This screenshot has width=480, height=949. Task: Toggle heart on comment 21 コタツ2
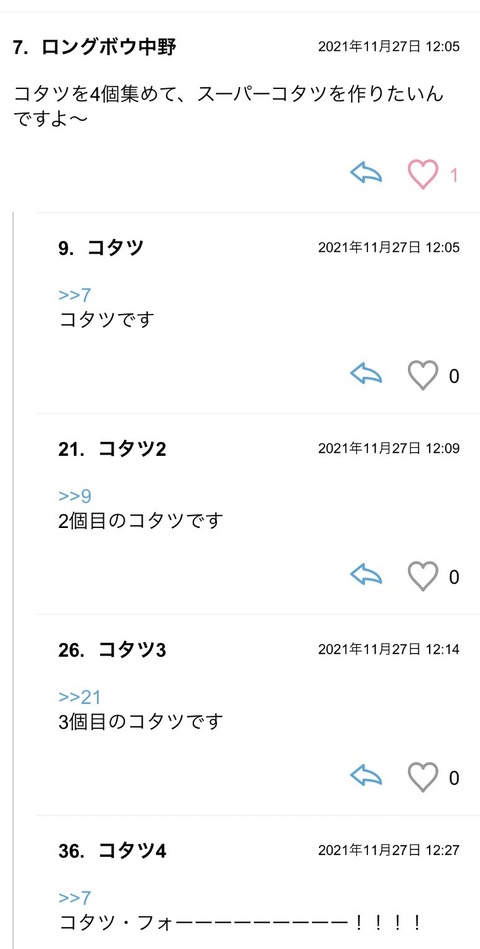pyautogui.click(x=422, y=576)
